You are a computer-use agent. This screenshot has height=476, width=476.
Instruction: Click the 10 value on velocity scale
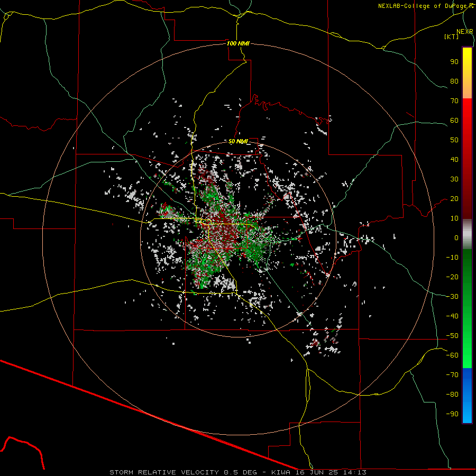point(454,218)
